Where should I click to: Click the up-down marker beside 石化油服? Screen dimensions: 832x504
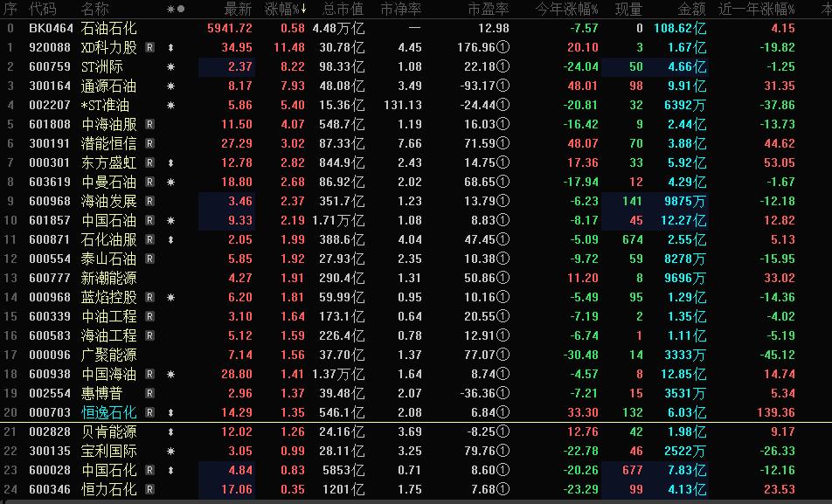(171, 240)
